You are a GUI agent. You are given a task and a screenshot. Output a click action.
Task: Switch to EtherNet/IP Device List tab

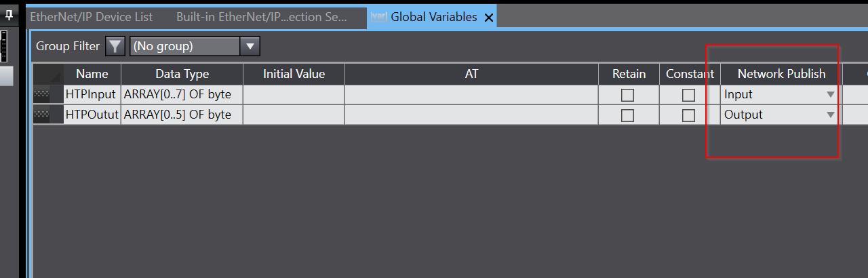(92, 17)
